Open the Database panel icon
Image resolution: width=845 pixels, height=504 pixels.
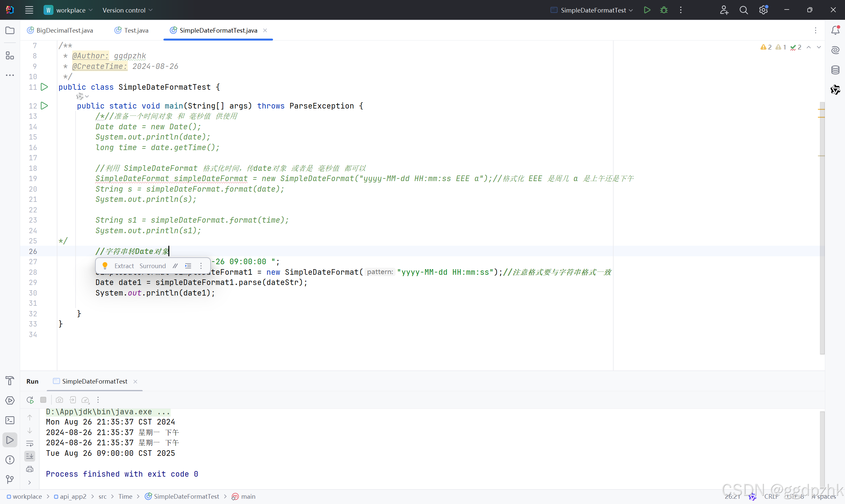(835, 70)
